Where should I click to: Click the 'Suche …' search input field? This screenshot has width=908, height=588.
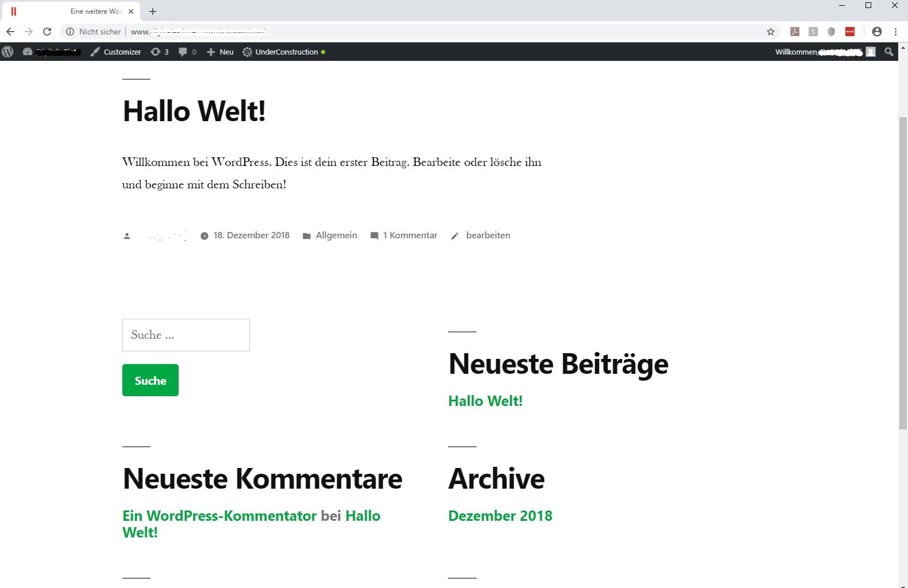tap(186, 335)
